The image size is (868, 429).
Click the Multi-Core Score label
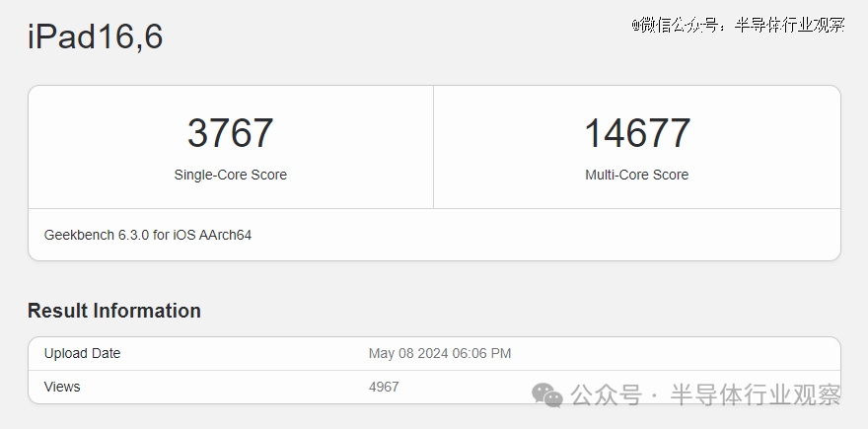[x=637, y=175]
